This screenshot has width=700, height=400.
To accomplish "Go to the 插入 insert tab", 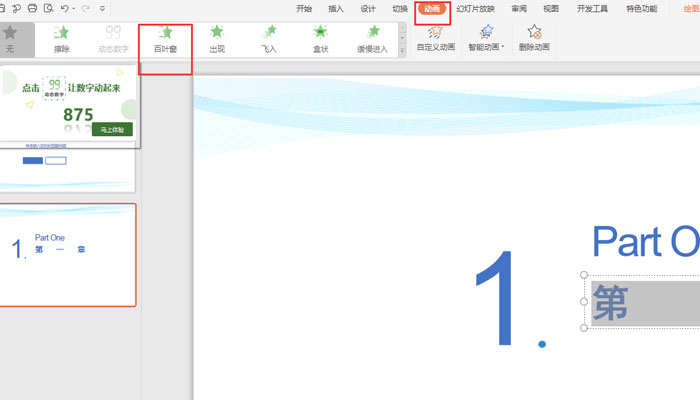I will pyautogui.click(x=336, y=9).
